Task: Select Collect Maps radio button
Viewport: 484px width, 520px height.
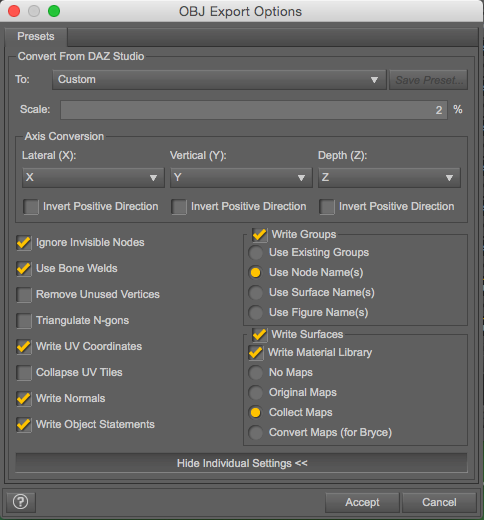Action: (x=256, y=413)
